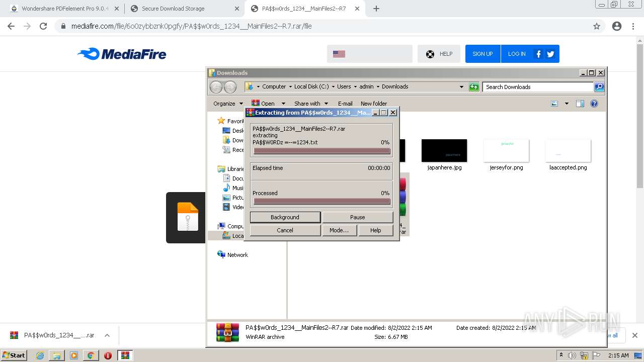
Task: Click Users in the address breadcrumb
Action: 344,86
